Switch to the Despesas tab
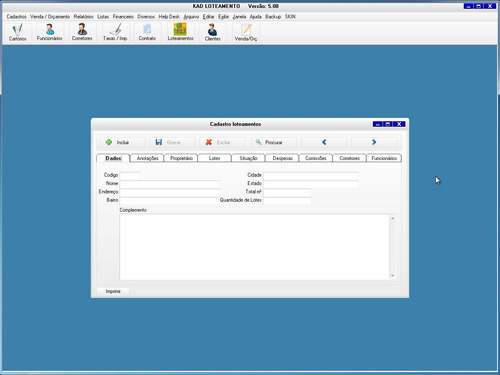Screen dimensions: 500x375 282,158
